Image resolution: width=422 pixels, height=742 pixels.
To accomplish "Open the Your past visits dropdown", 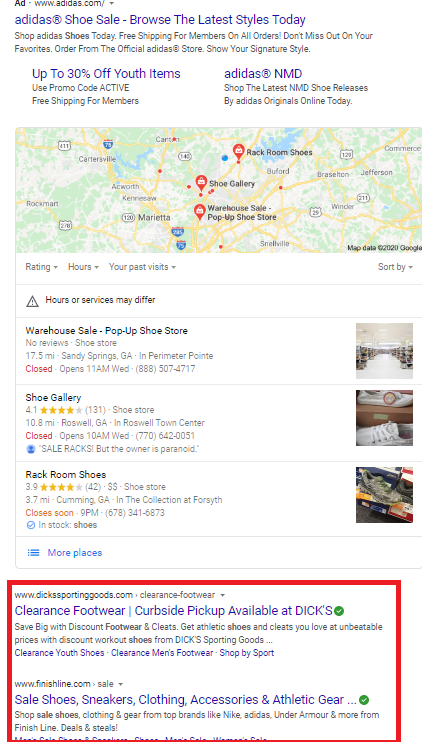I will point(142,267).
